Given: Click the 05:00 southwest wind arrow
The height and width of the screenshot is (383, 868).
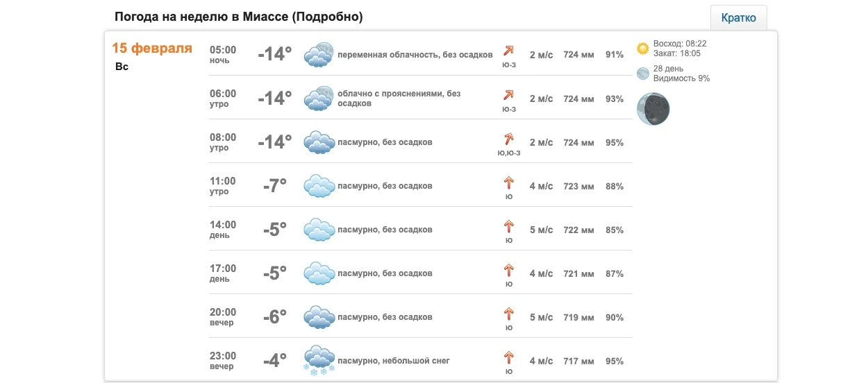Looking at the screenshot, I should 508,51.
